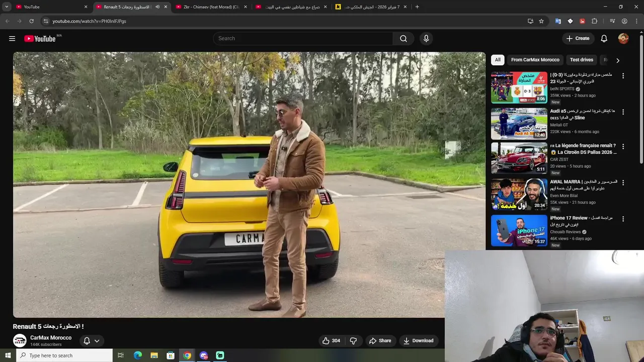Open CarMax Morocco channel name link
This screenshot has width=644, height=362.
click(x=51, y=338)
